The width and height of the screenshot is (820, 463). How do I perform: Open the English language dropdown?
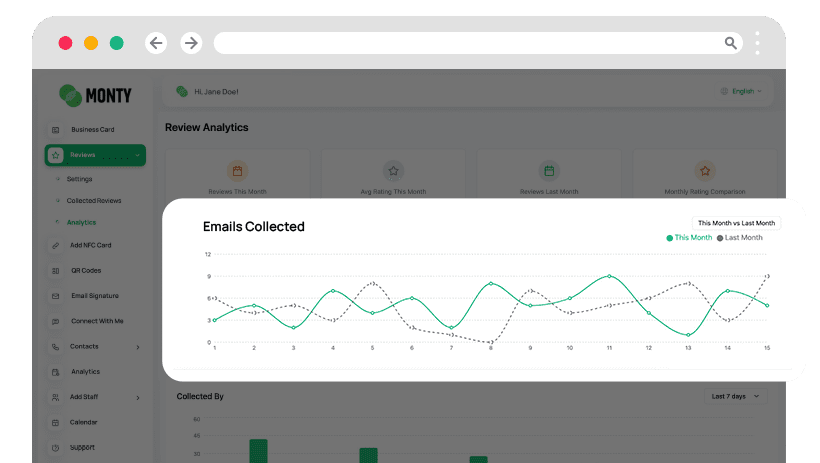pyautogui.click(x=741, y=91)
